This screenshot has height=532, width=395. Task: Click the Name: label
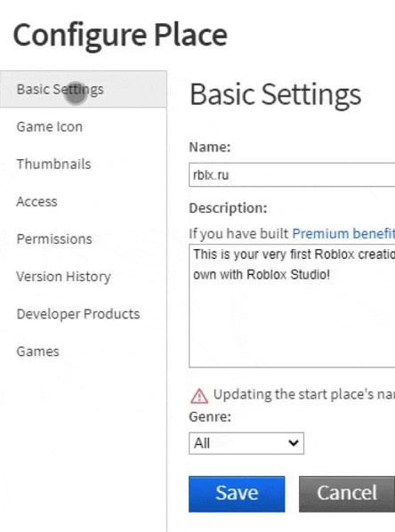pyautogui.click(x=210, y=147)
